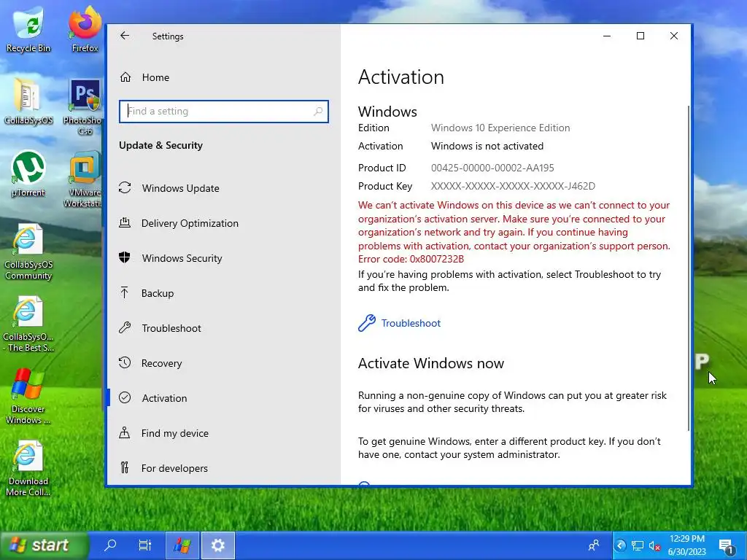Maximize the Settings window
Image resolution: width=747 pixels, height=560 pixels.
(640, 36)
